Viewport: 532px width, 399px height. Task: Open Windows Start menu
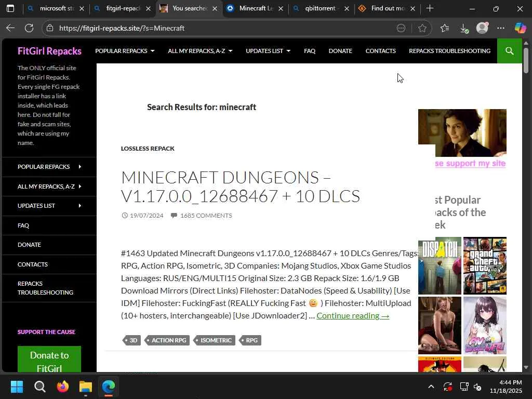tap(17, 387)
